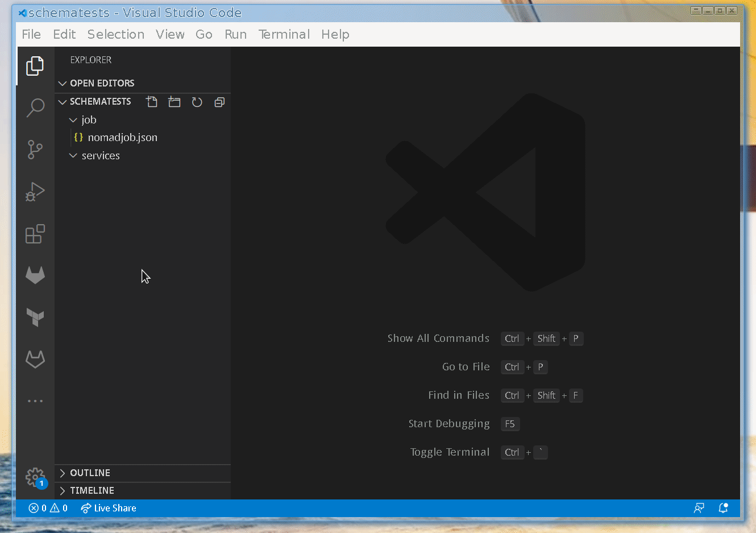Viewport: 756px width, 533px height.
Task: Click the EXPLORER panel title
Action: point(91,60)
